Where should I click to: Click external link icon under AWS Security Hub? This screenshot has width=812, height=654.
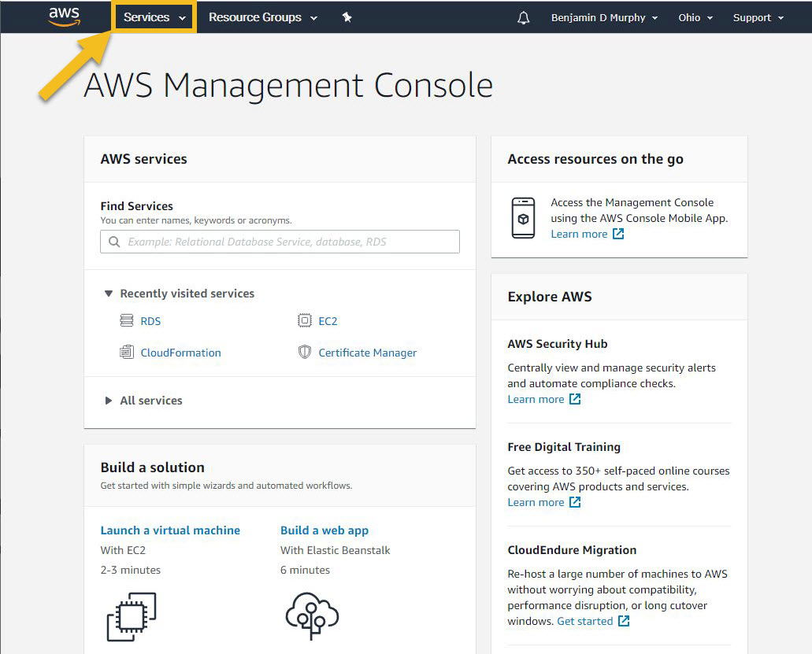tap(575, 399)
